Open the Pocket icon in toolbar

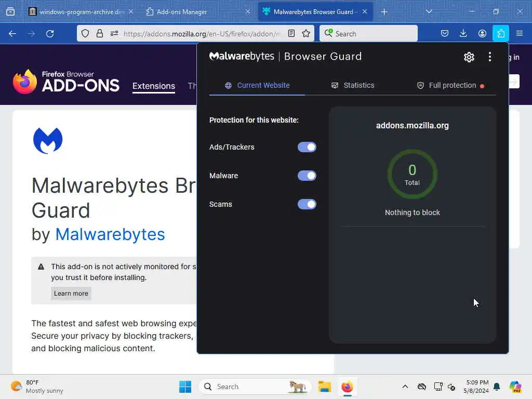(x=445, y=33)
